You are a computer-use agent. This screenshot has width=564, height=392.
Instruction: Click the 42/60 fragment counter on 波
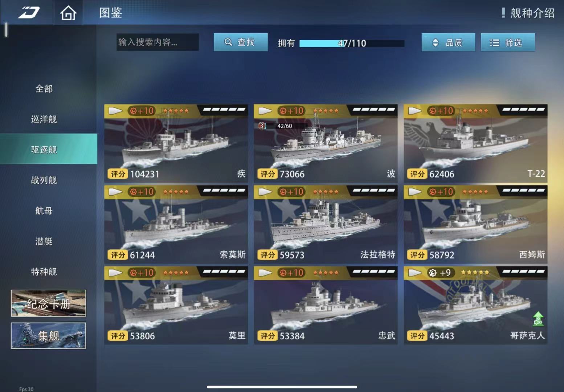(284, 126)
